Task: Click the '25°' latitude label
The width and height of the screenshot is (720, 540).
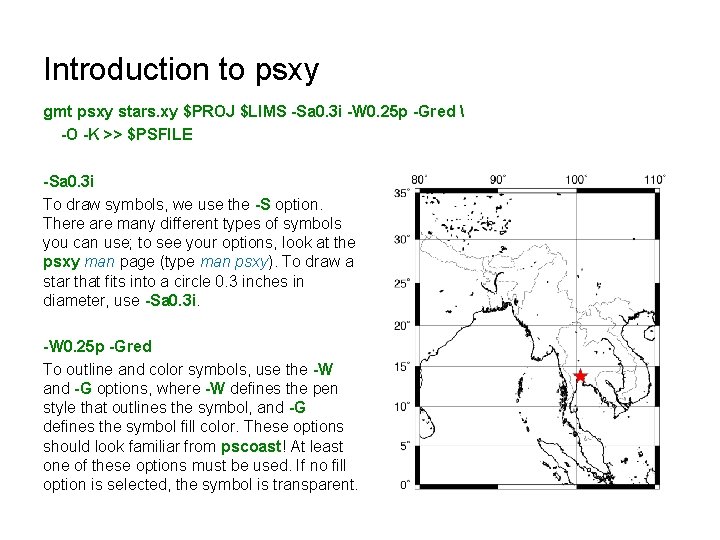Action: (402, 283)
